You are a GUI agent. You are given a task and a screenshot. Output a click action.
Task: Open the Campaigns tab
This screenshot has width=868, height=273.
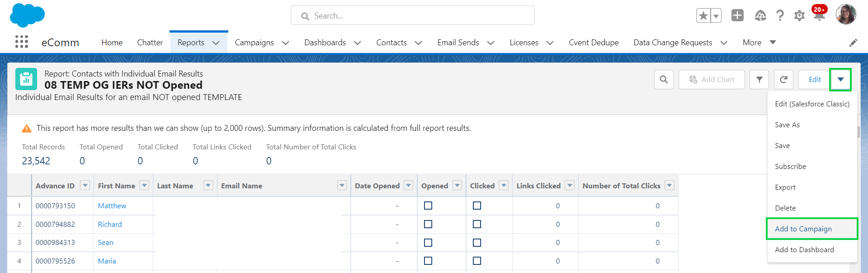pos(254,43)
